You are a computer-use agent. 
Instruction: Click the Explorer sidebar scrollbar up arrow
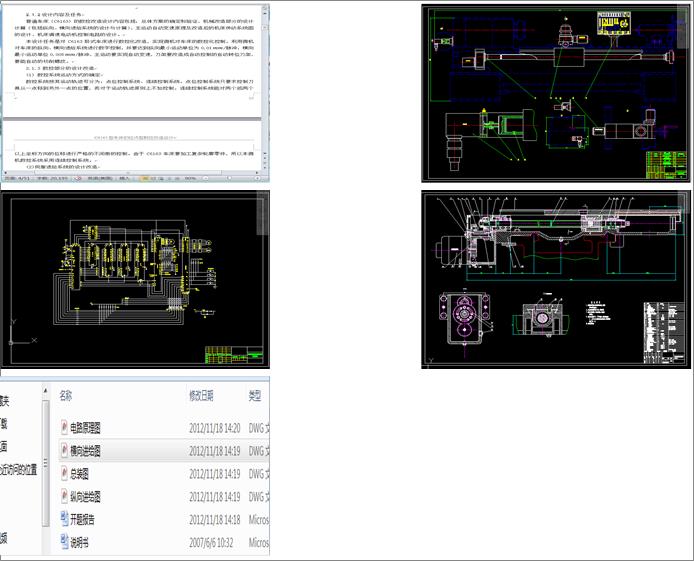click(x=45, y=391)
